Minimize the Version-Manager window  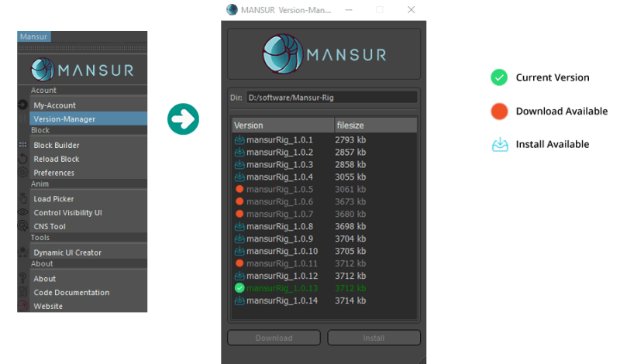pyautogui.click(x=348, y=10)
